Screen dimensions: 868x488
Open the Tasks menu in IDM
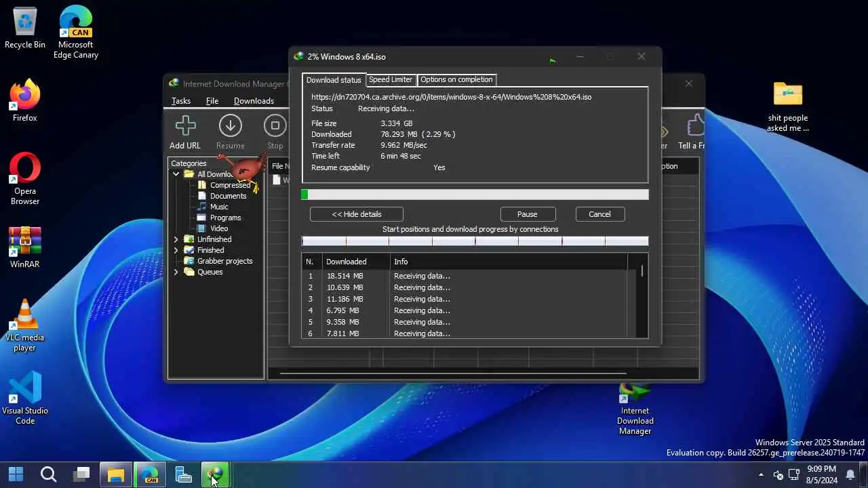(x=181, y=101)
